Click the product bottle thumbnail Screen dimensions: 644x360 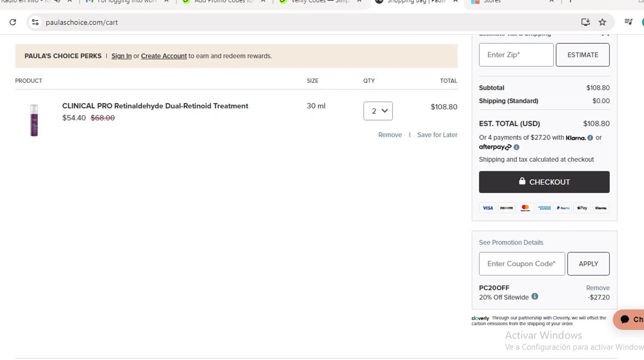pyautogui.click(x=34, y=121)
